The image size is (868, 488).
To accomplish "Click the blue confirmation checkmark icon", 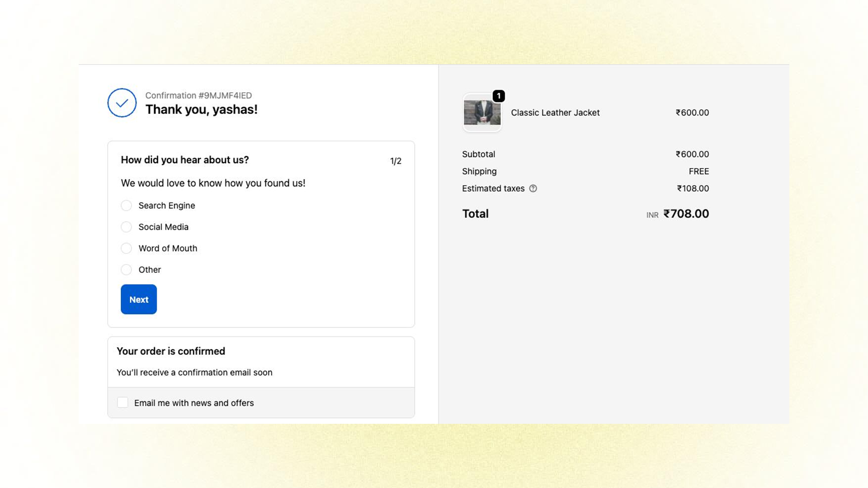I will pos(121,103).
